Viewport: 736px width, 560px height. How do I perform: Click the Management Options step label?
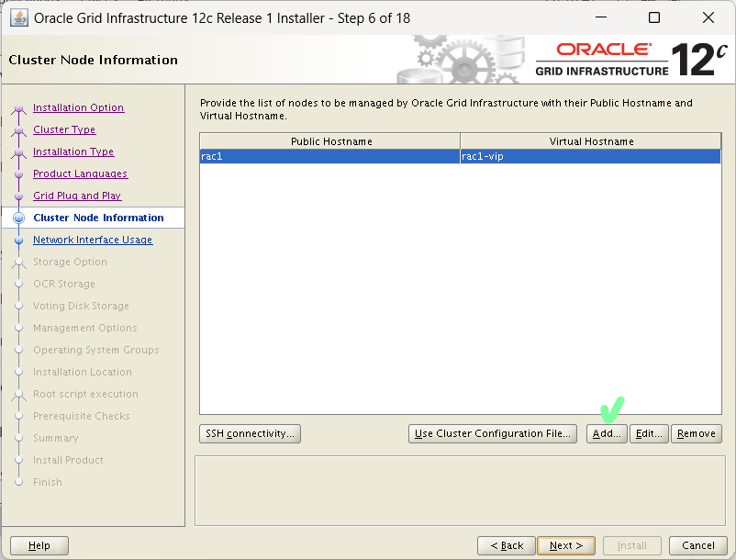[85, 328]
